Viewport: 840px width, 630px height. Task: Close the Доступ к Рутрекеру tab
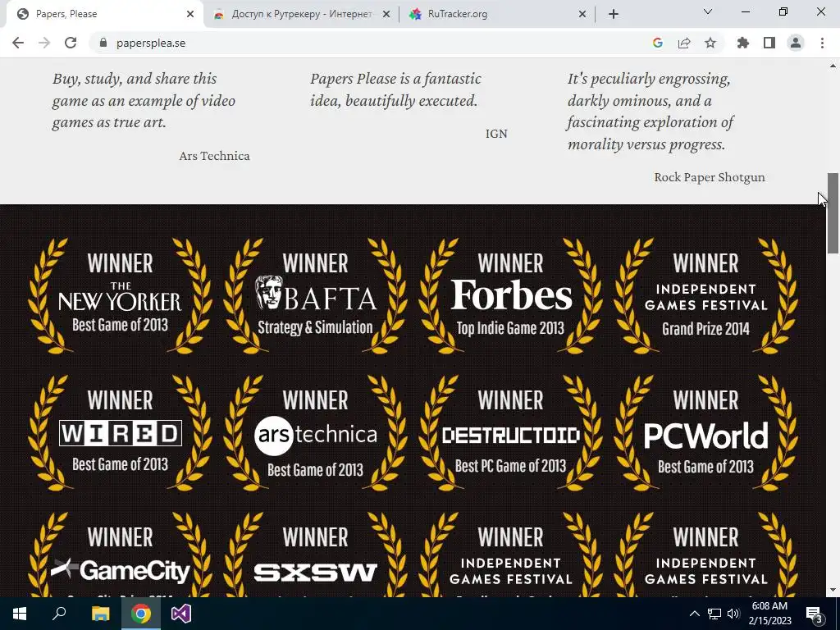[x=386, y=15]
